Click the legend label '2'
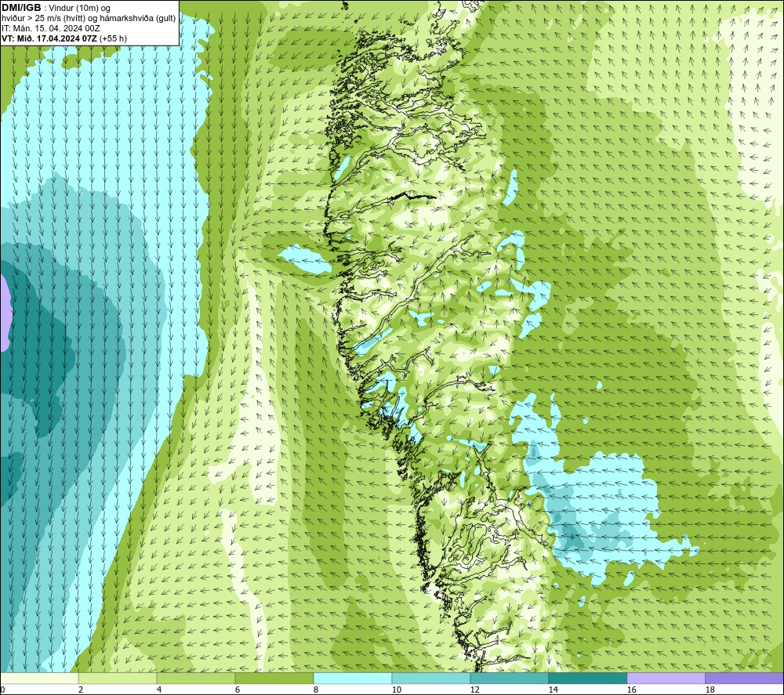 tap(81, 690)
